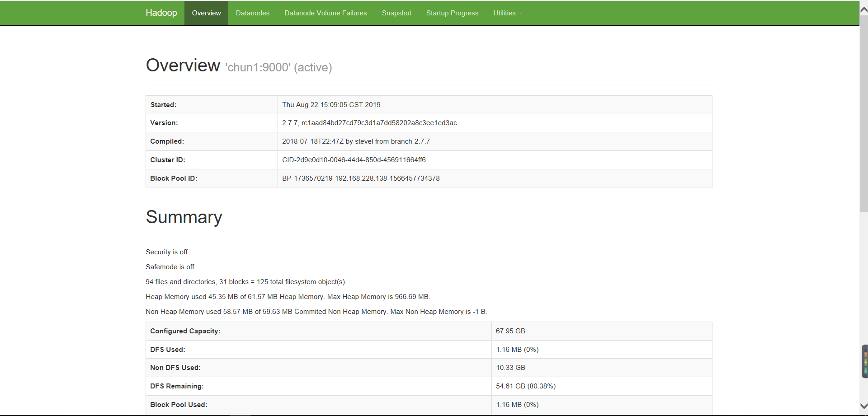Select the 'Started:' label cell
The height and width of the screenshot is (416, 868).
click(x=212, y=105)
